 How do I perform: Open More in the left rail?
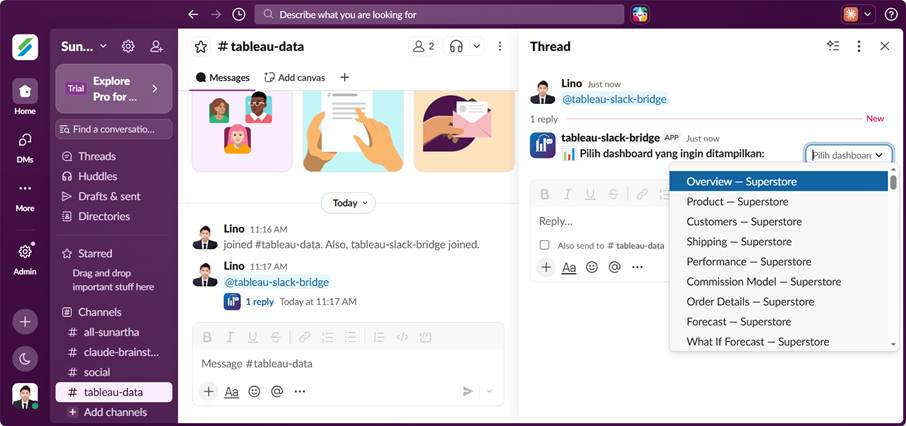coord(25,197)
